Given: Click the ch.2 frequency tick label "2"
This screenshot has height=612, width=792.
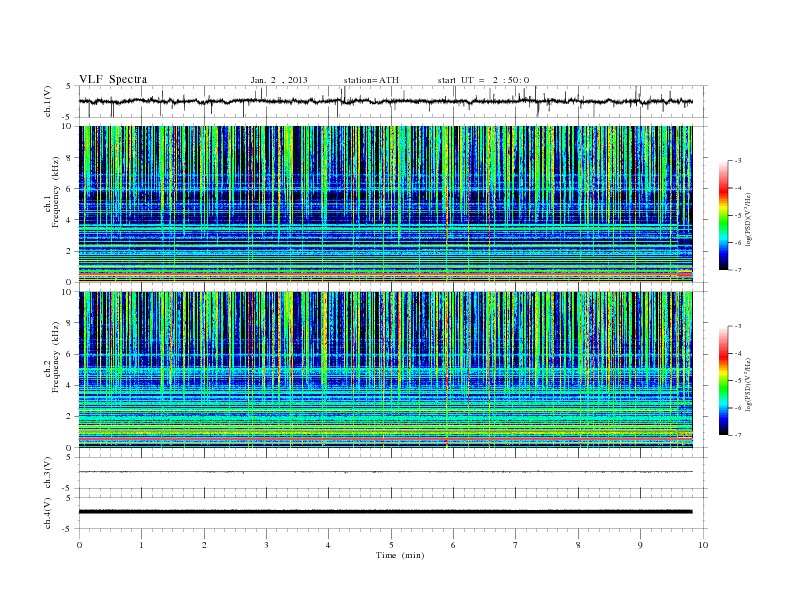Looking at the screenshot, I should click(x=70, y=417).
